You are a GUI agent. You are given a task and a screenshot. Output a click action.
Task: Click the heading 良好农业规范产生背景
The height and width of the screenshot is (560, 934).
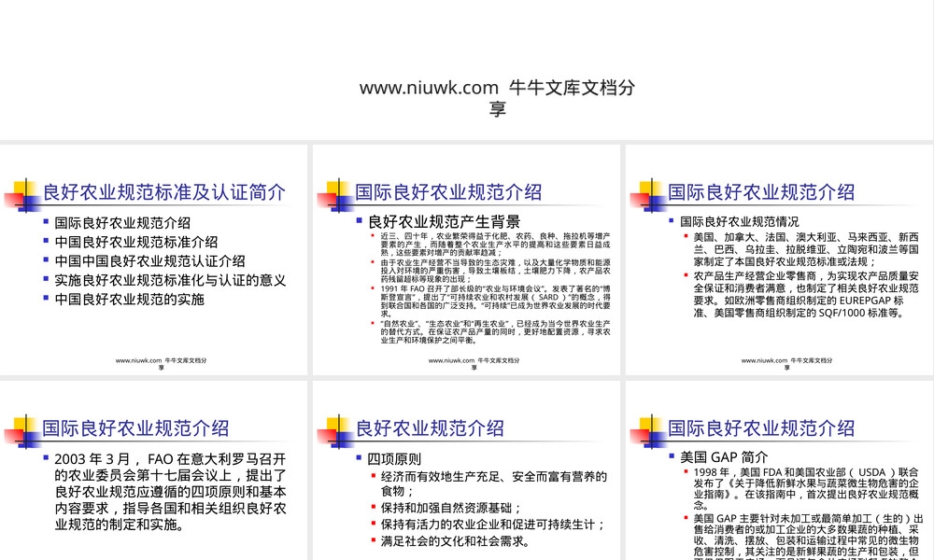coord(444,222)
